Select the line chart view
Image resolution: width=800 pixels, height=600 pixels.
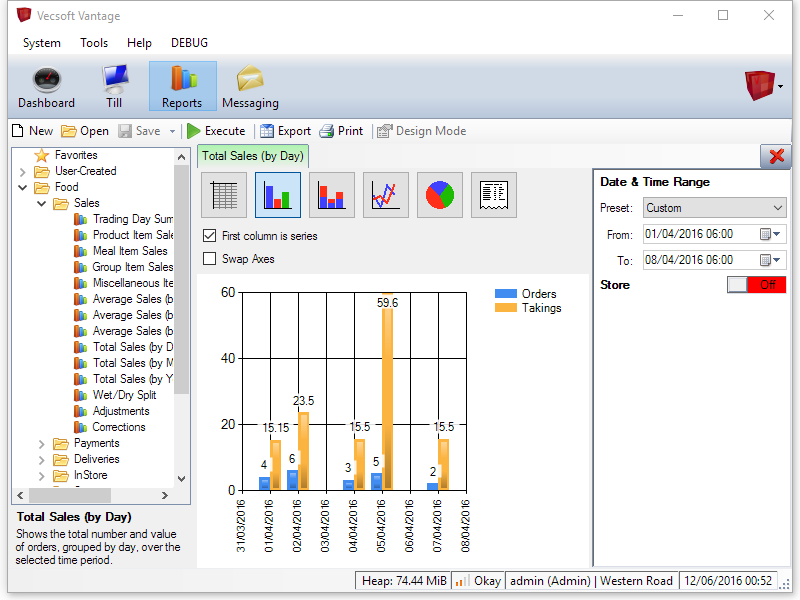(x=386, y=195)
